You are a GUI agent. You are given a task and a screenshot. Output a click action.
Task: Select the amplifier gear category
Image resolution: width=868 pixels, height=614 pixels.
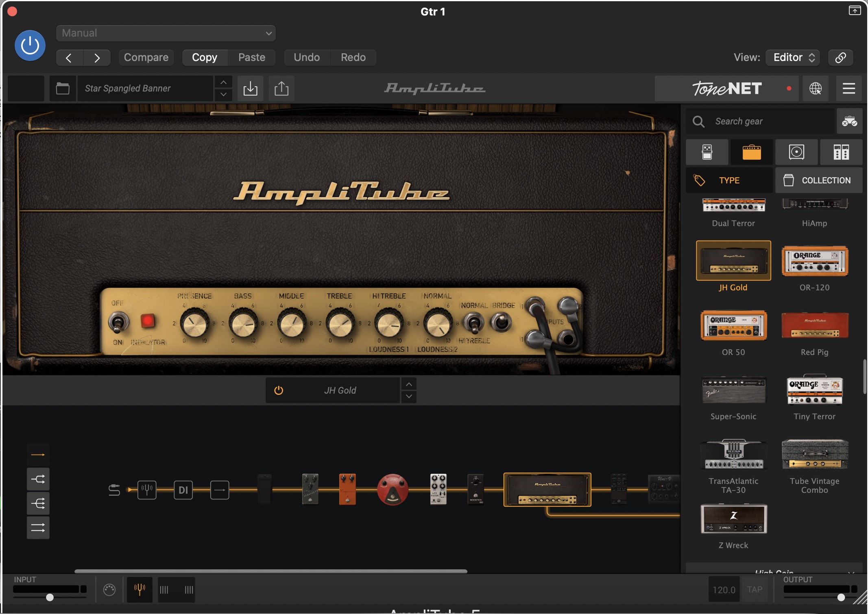pyautogui.click(x=752, y=152)
